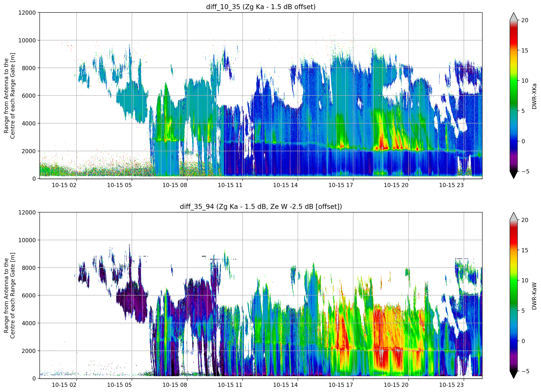The height and width of the screenshot is (392, 541).
Task: Click the '10-15 11' x-tick under the bottom plot
Action: (230, 385)
